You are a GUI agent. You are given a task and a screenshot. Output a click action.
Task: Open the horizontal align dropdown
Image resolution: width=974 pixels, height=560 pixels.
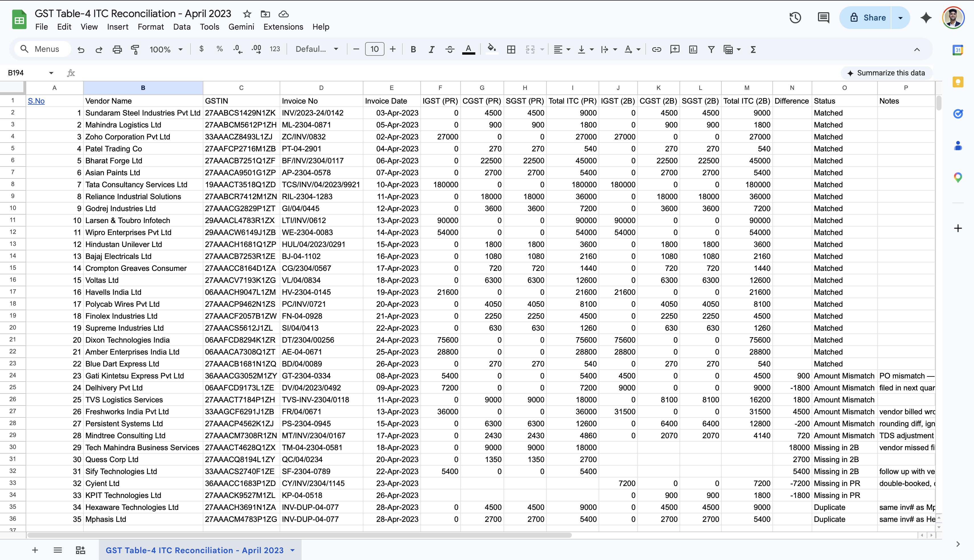562,49
